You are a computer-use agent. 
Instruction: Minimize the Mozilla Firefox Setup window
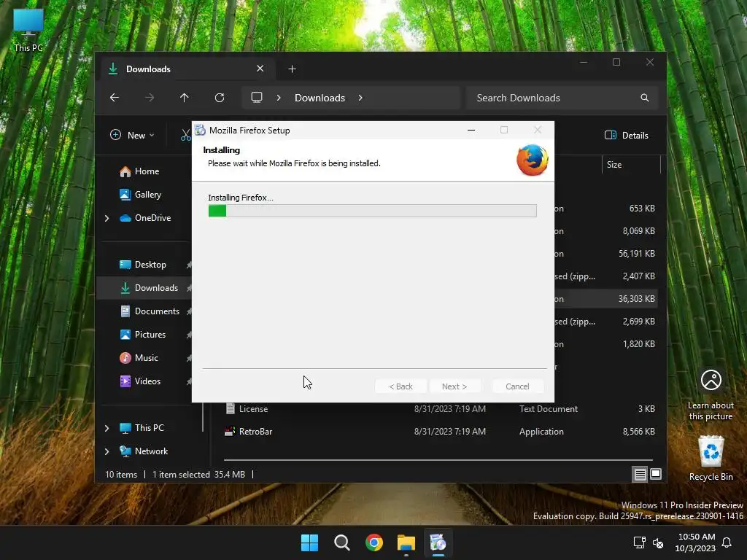(471, 130)
